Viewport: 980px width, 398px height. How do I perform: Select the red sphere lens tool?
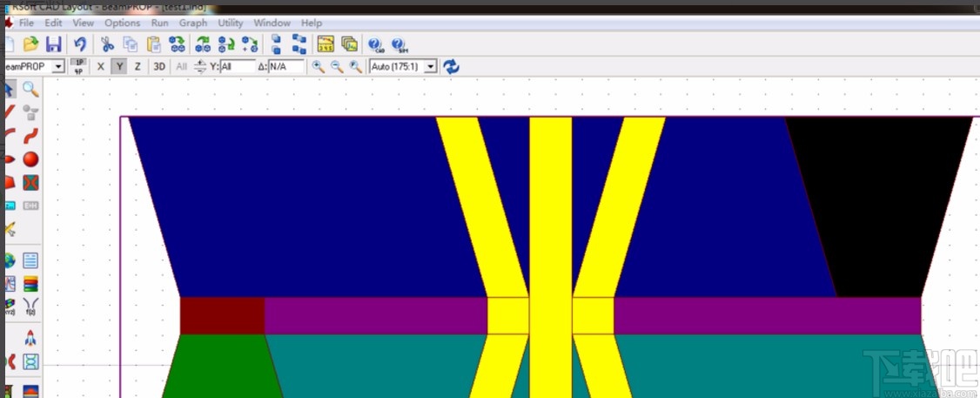30,159
